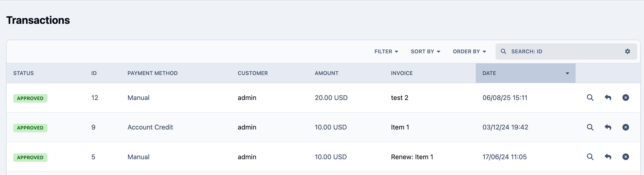Click date '03/12/24 19:42'
This screenshot has width=644, height=175.
pyautogui.click(x=505, y=127)
